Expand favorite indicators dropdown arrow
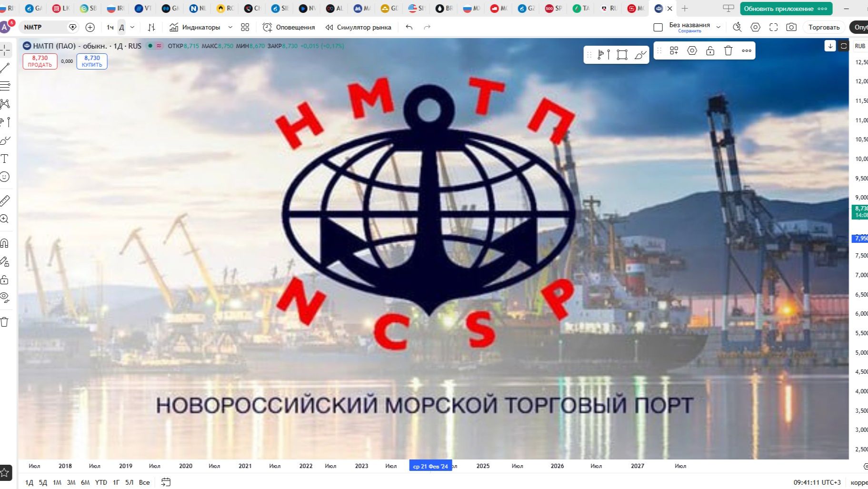The height and width of the screenshot is (489, 868). click(230, 27)
